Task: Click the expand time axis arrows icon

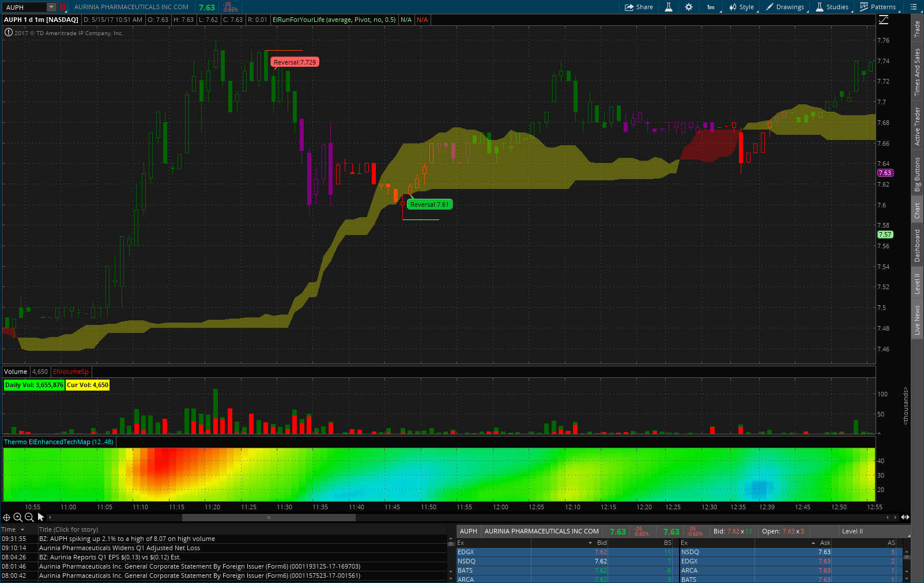Action: pyautogui.click(x=905, y=517)
